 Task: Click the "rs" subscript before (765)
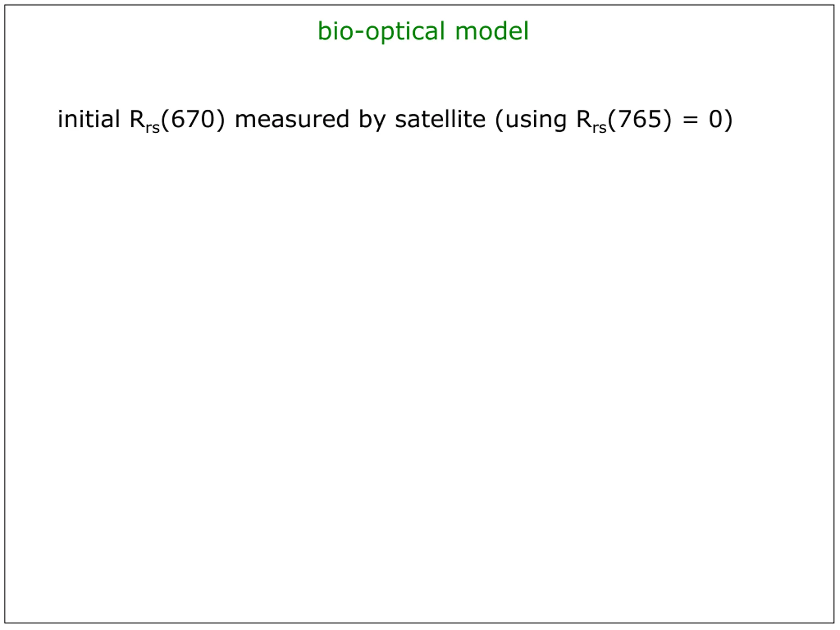(599, 128)
